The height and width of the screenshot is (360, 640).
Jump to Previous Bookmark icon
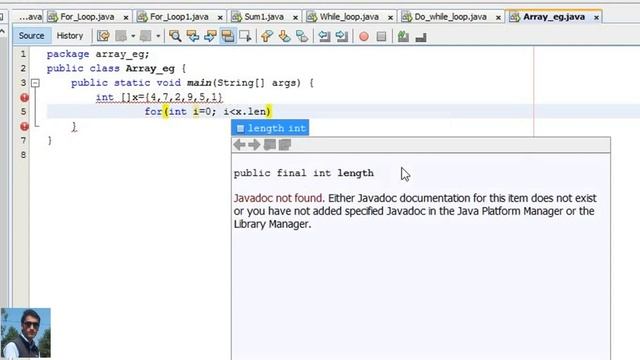[x=267, y=36]
